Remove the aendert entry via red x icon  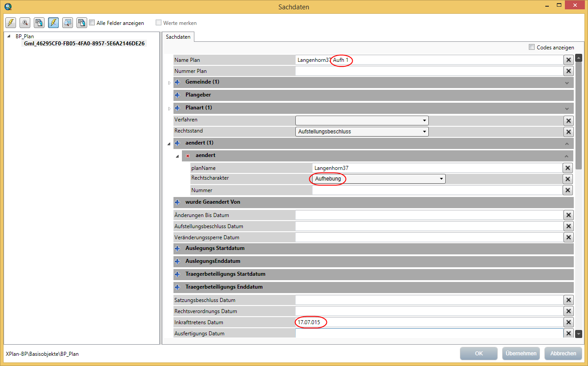(x=188, y=156)
